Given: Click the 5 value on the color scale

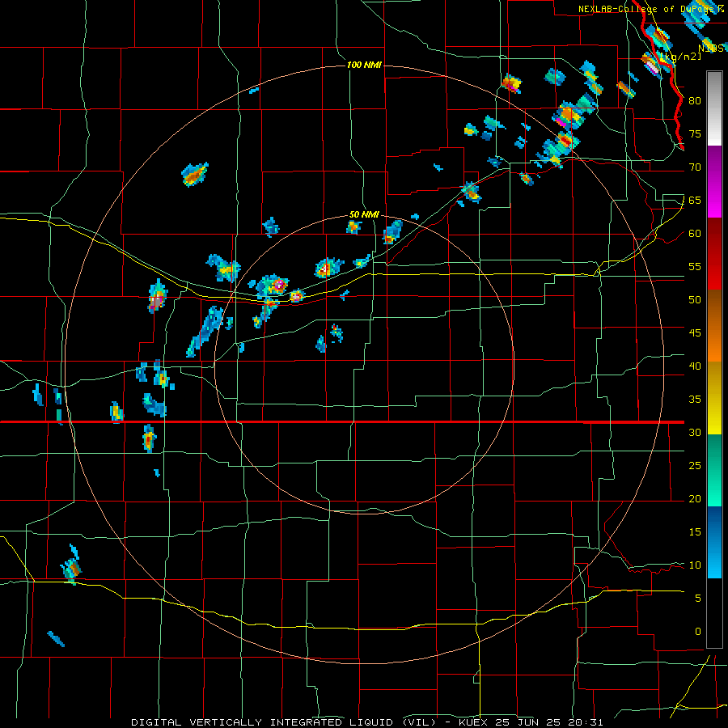Looking at the screenshot, I should tap(698, 599).
